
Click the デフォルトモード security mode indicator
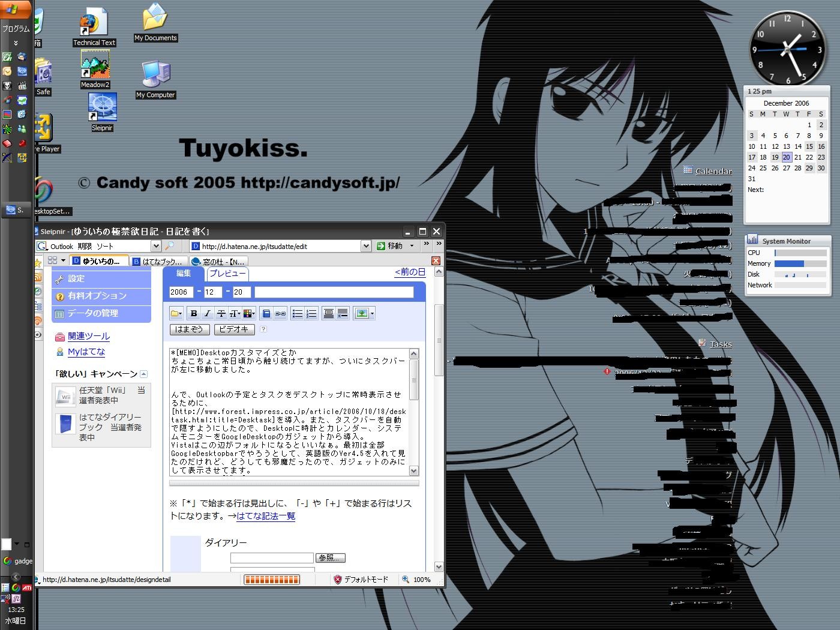click(x=361, y=580)
